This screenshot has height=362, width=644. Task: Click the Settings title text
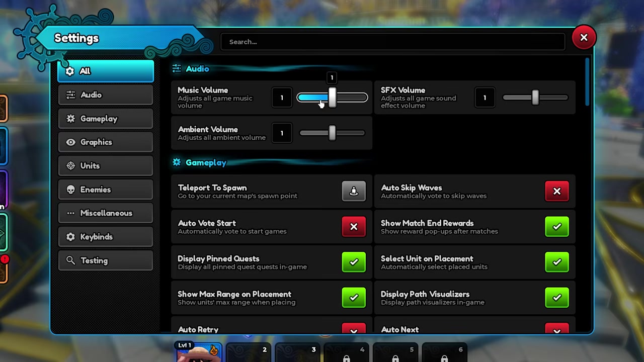(76, 38)
